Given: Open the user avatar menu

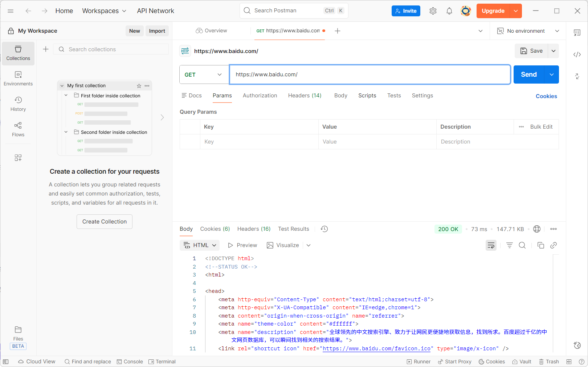Looking at the screenshot, I should 466,11.
